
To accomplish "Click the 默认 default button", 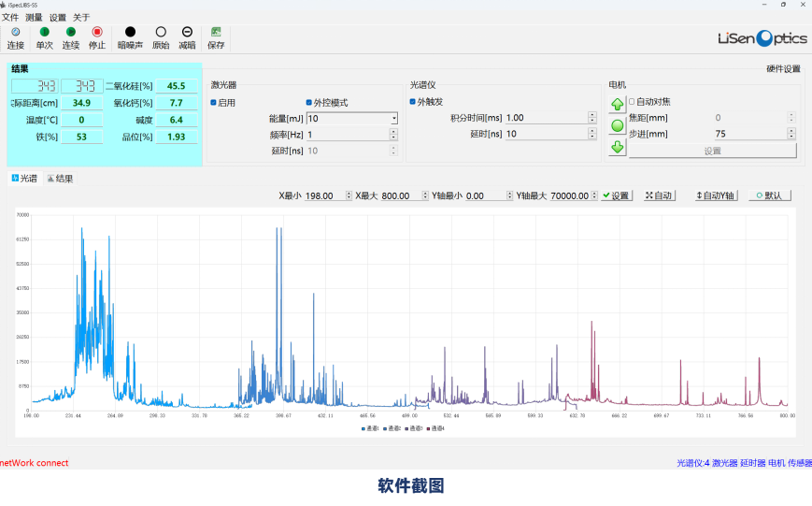I will [x=768, y=195].
